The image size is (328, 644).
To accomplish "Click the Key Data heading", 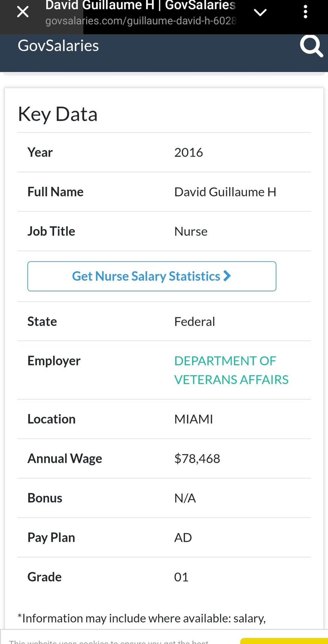I will click(x=58, y=114).
